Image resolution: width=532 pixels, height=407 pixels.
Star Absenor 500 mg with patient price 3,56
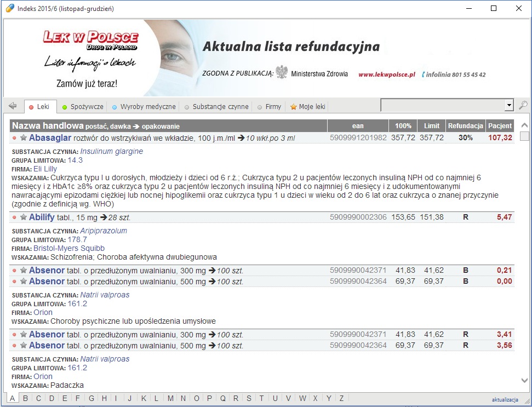tap(24, 345)
